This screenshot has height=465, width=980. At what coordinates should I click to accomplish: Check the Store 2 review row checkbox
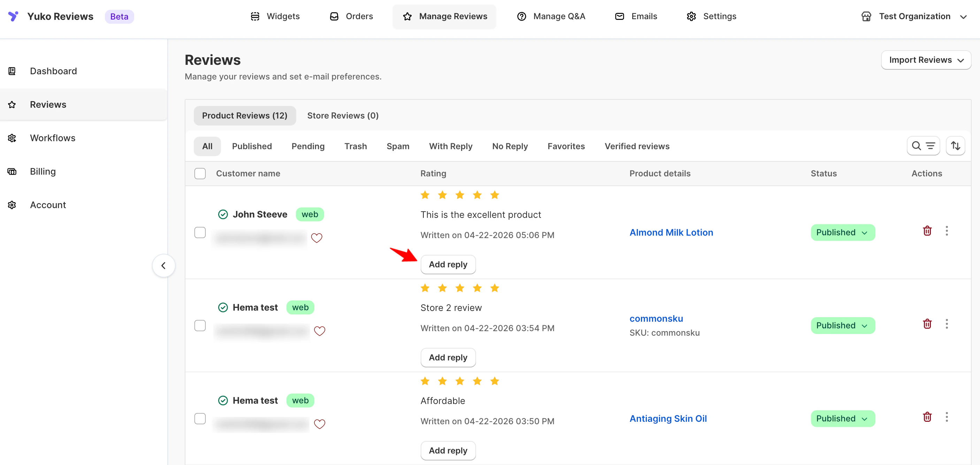click(200, 326)
